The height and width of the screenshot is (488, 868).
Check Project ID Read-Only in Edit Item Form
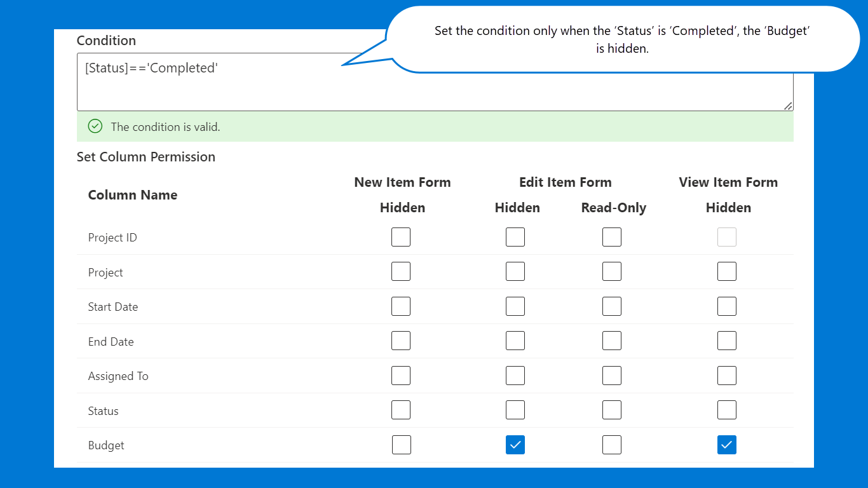click(612, 237)
